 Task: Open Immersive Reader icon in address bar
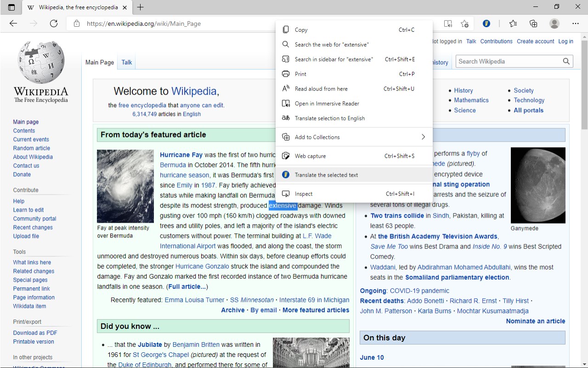(448, 23)
